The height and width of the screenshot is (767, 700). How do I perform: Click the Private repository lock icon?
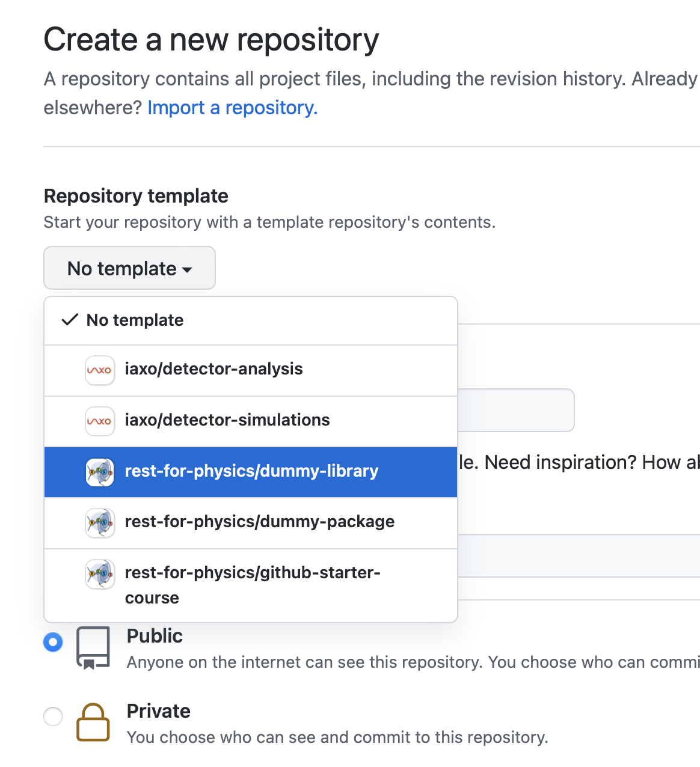93,722
